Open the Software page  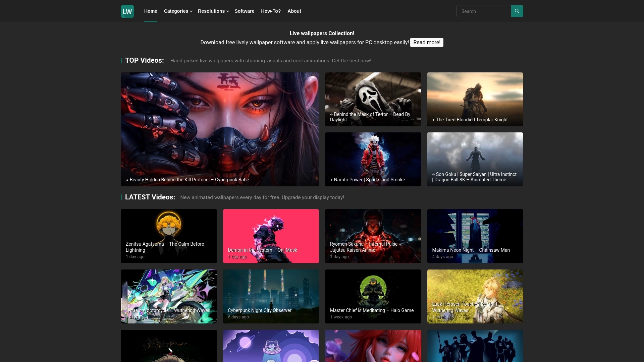(x=244, y=11)
